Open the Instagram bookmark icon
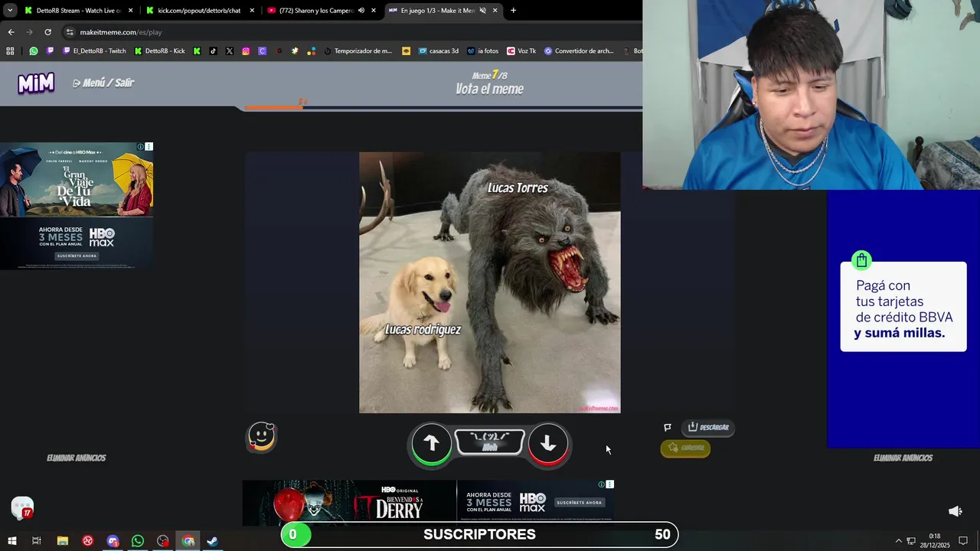Screen dimensions: 980x551 pos(246,51)
